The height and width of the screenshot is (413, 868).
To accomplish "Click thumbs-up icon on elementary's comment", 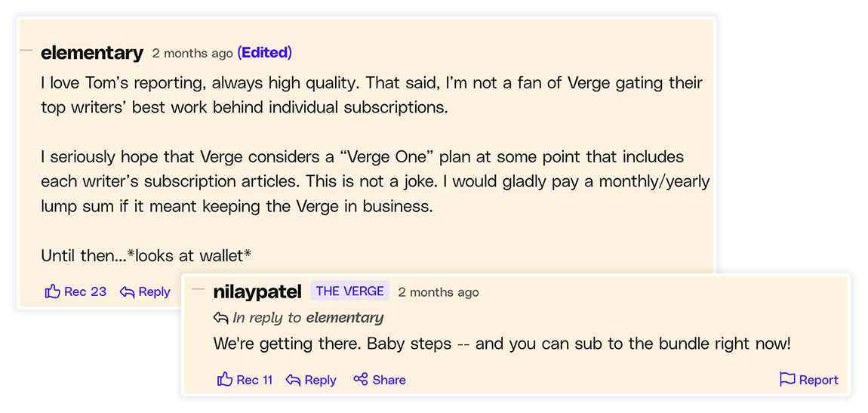I will pyautogui.click(x=53, y=291).
